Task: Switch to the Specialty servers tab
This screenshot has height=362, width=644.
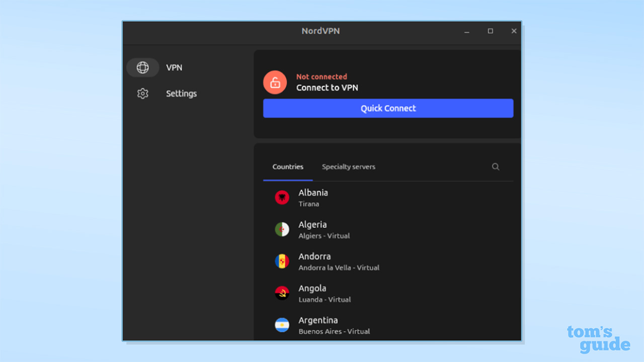Action: pos(349,167)
